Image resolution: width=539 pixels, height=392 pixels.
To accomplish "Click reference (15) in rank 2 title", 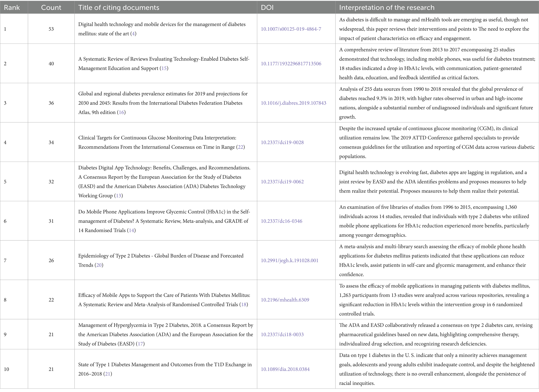I will click(164, 68).
